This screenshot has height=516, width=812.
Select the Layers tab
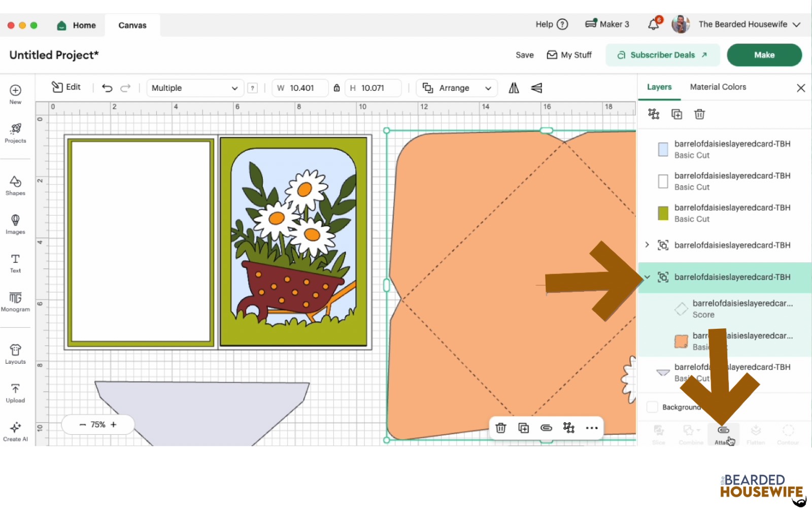point(659,87)
